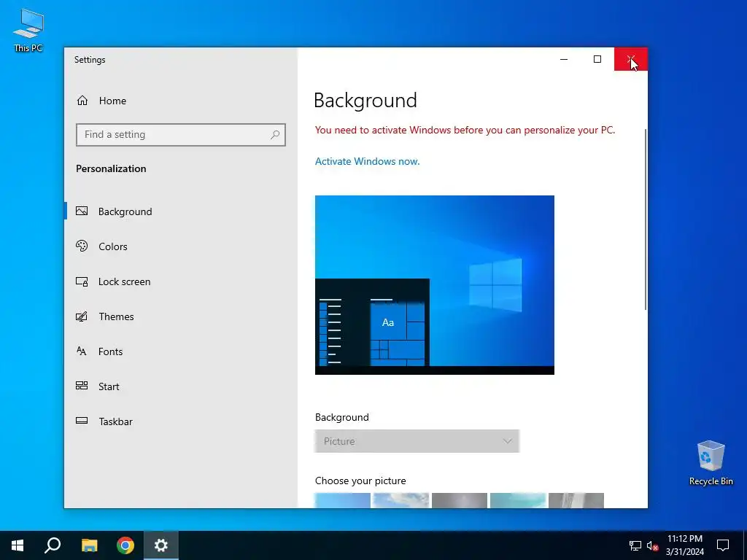
Task: Launch Google Chrome from taskbar
Action: tap(125, 545)
